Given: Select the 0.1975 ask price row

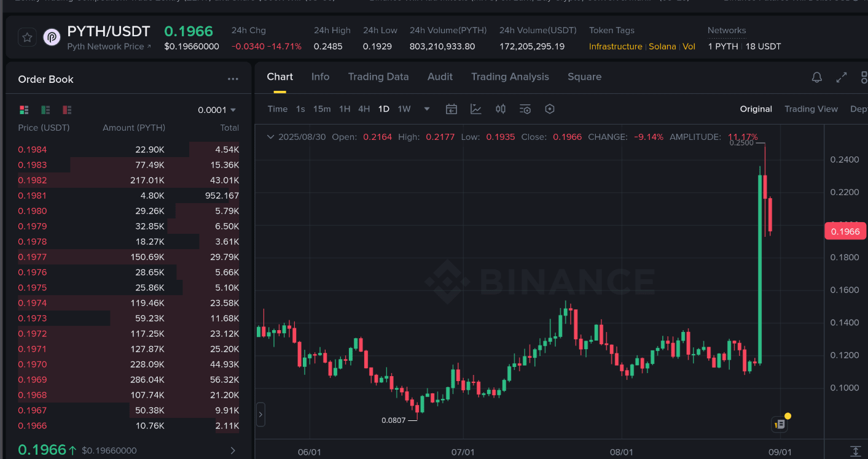Looking at the screenshot, I should 128,288.
